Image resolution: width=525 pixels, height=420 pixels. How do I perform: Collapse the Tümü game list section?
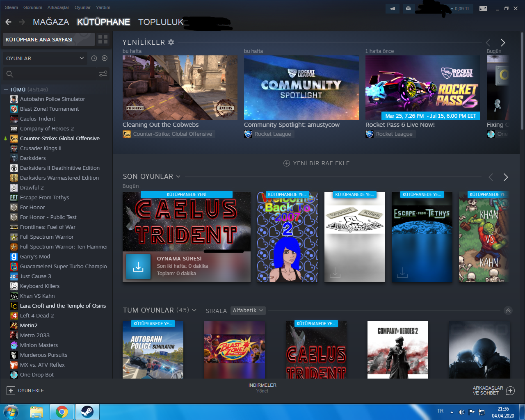click(x=6, y=89)
